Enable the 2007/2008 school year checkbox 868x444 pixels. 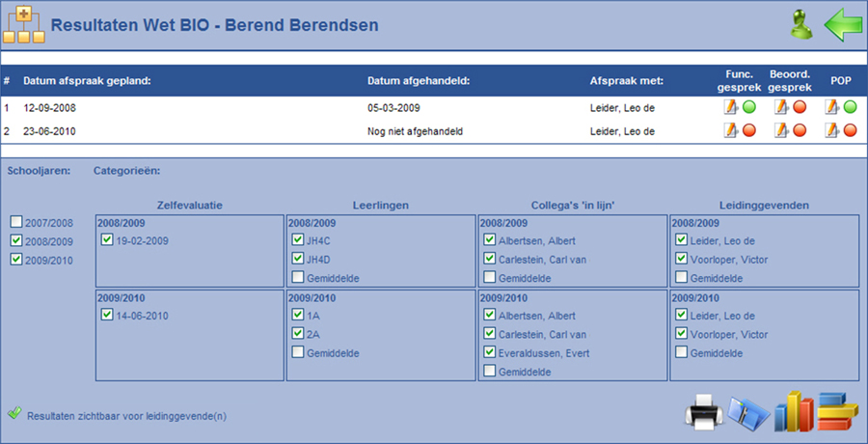tap(16, 223)
